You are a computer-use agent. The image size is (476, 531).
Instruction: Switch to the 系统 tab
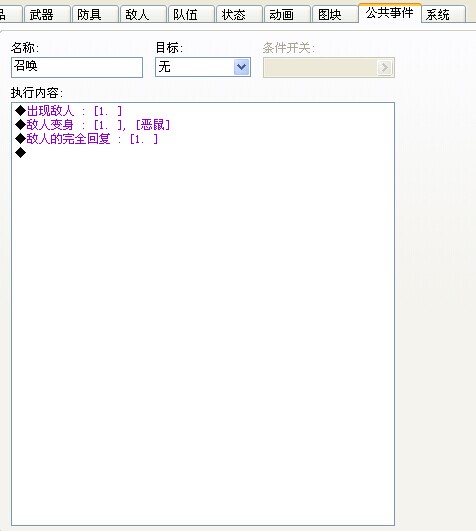tap(443, 15)
